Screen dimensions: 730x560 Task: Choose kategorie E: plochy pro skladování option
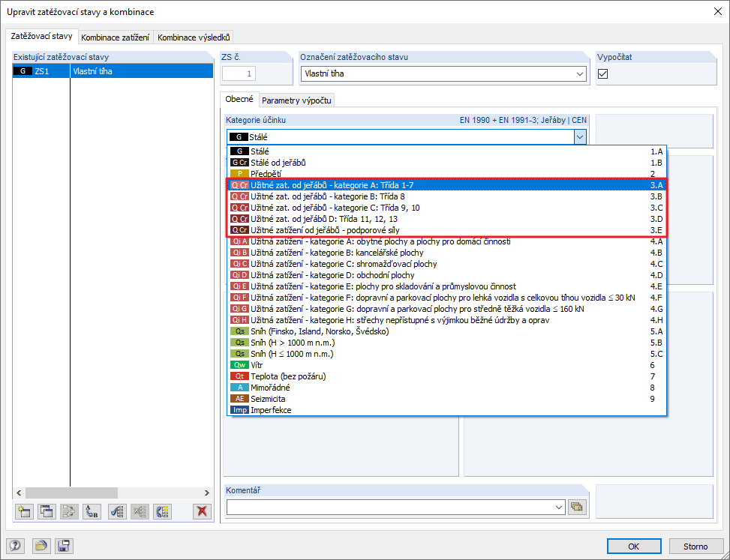coord(447,286)
